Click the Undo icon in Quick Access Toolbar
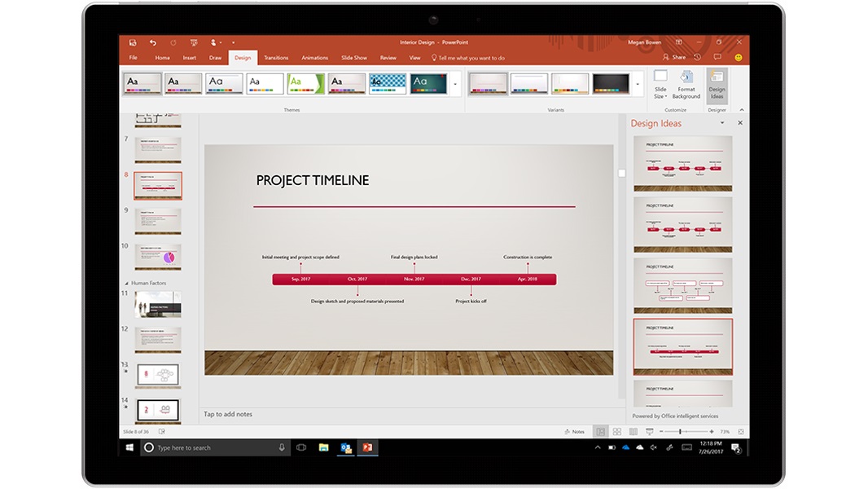The width and height of the screenshot is (868, 489). coord(154,42)
